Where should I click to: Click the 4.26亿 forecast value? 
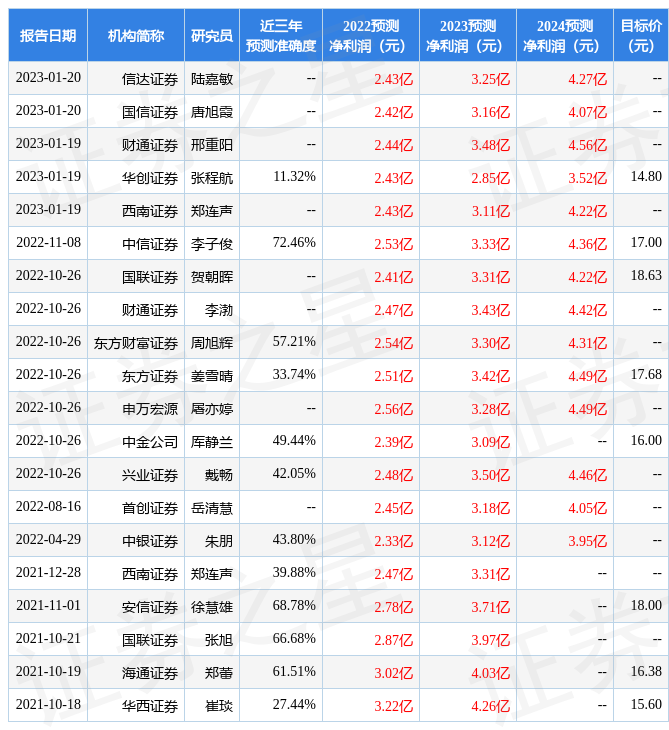click(x=491, y=707)
